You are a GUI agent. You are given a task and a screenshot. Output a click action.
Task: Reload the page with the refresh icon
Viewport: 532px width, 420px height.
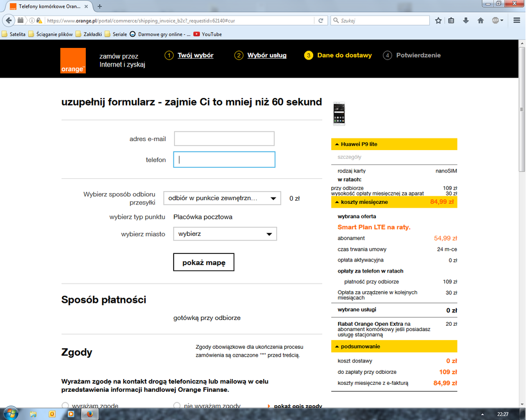pos(321,20)
